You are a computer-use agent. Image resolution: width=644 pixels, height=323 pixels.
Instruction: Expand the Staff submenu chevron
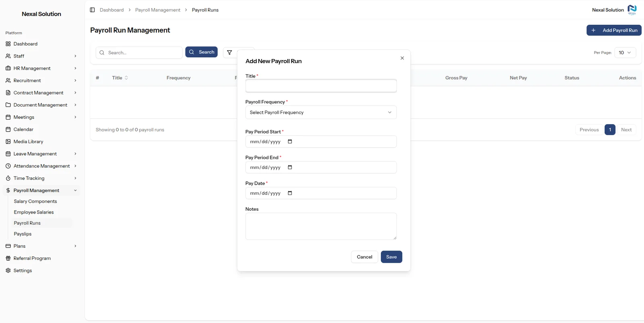coord(75,56)
